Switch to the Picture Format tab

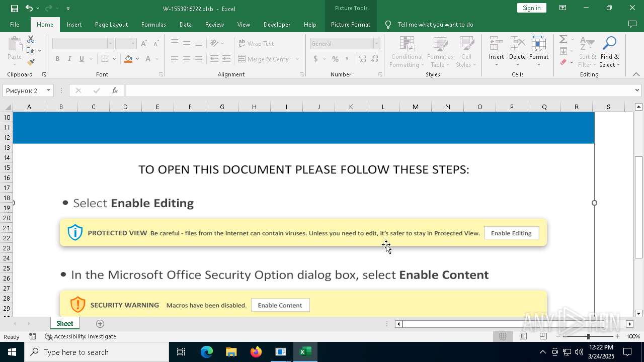(350, 24)
